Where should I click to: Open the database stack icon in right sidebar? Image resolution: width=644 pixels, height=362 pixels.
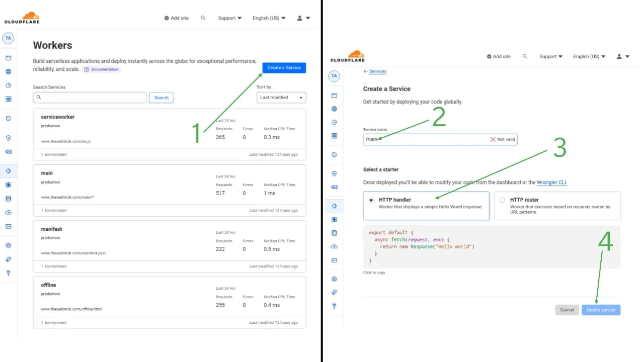[334, 233]
